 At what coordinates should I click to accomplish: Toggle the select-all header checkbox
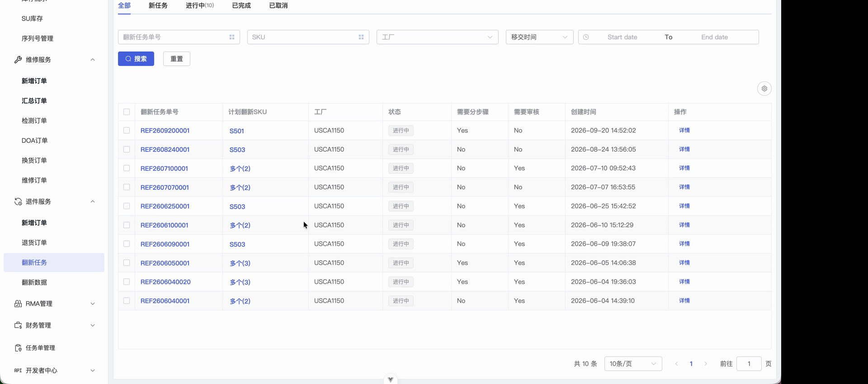[x=127, y=112]
